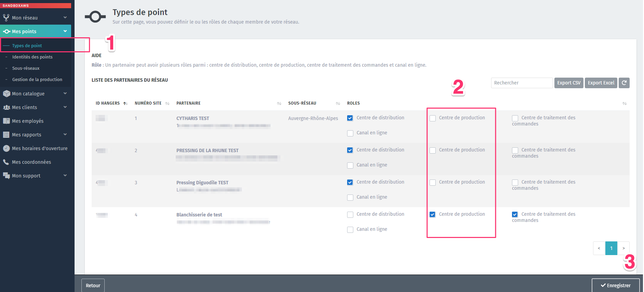This screenshot has width=644, height=292.
Task: Check Centre de production for Pressing Diguodile TEST
Action: point(433,182)
